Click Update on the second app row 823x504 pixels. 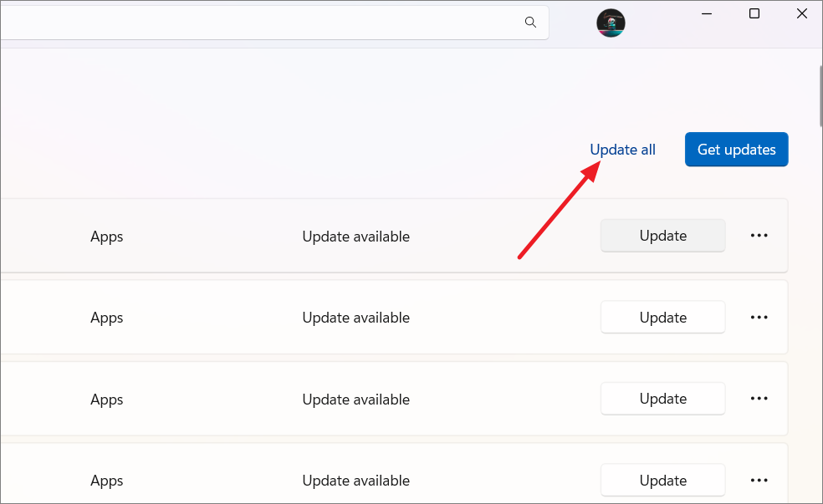click(662, 317)
